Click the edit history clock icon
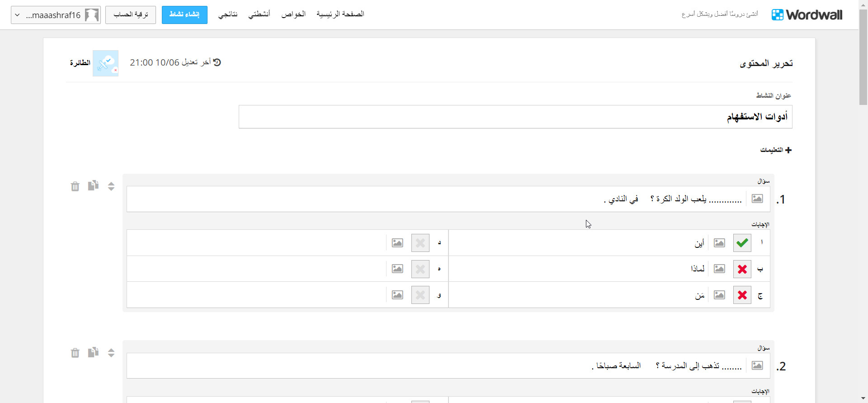Image resolution: width=868 pixels, height=403 pixels. point(217,62)
